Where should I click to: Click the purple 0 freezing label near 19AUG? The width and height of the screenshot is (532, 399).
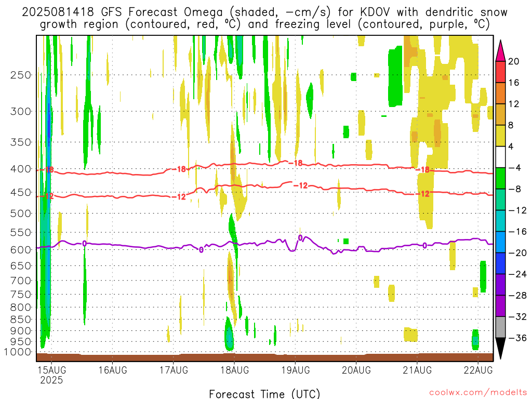click(x=300, y=238)
